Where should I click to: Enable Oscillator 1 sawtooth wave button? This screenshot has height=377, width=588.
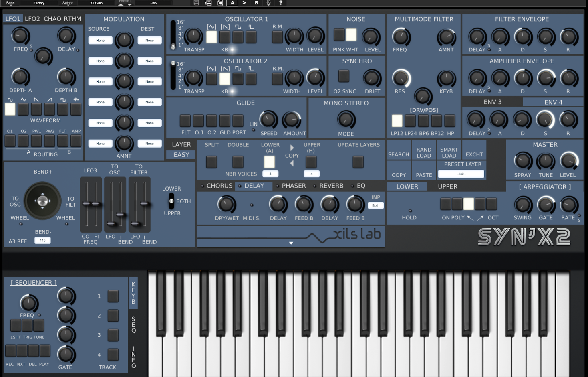[225, 37]
